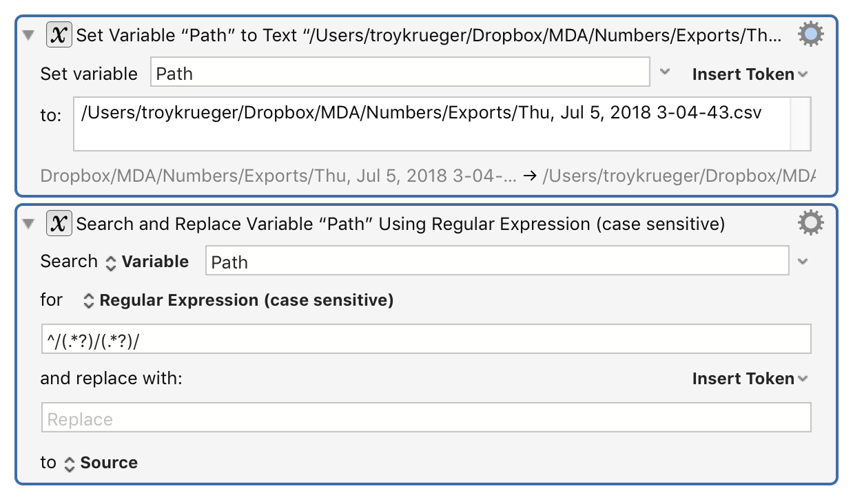This screenshot has height=504, width=853.
Task: Collapse the Search and Replace Variable action
Action: (29, 224)
